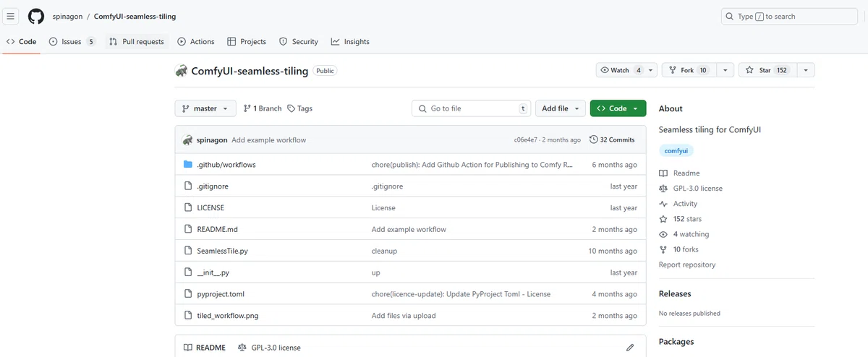
Task: Click the file icon beside SeamlessTile.py
Action: [x=188, y=251]
